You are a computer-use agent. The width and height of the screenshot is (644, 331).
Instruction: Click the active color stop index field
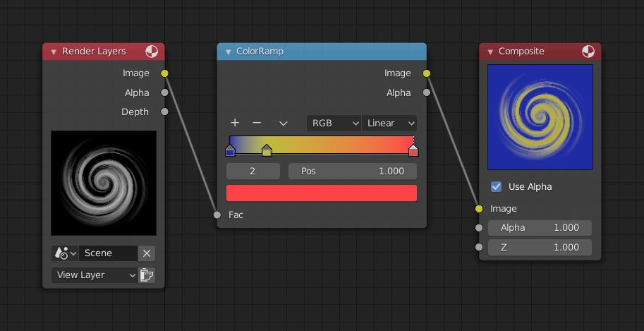(x=253, y=171)
